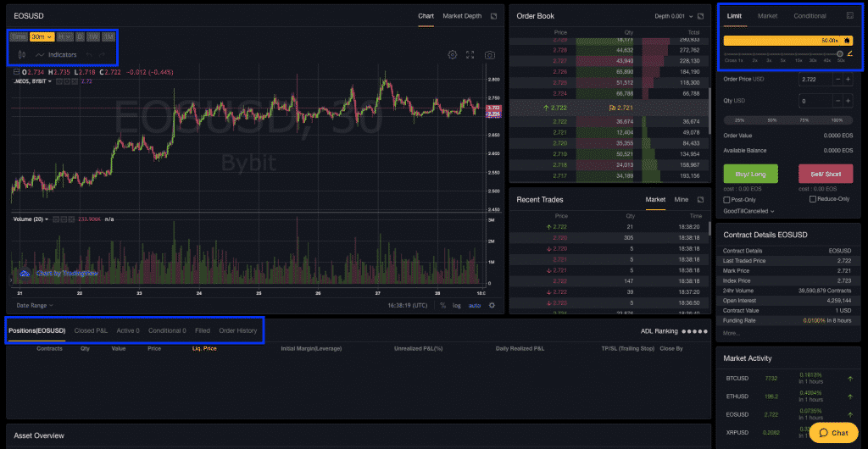The width and height of the screenshot is (868, 449).
Task: Set quantity to 25% of balance
Action: point(739,120)
